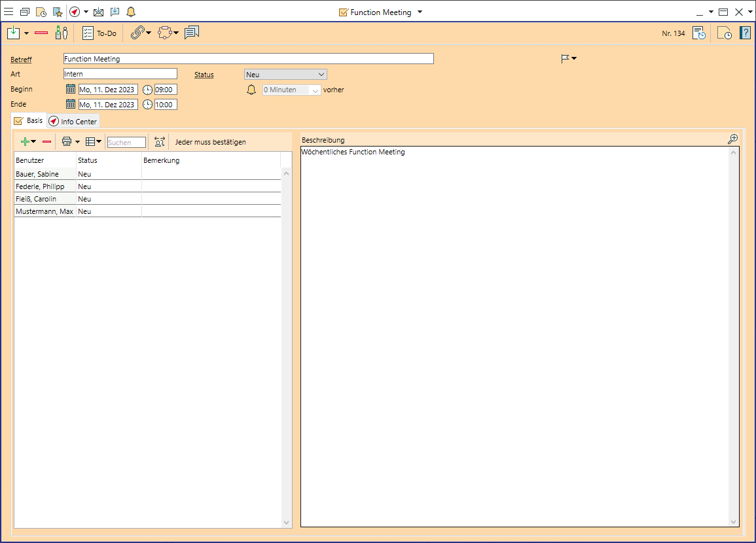Zoom the Beschreibung field with magnifier icon
756x543 pixels.
coord(732,139)
